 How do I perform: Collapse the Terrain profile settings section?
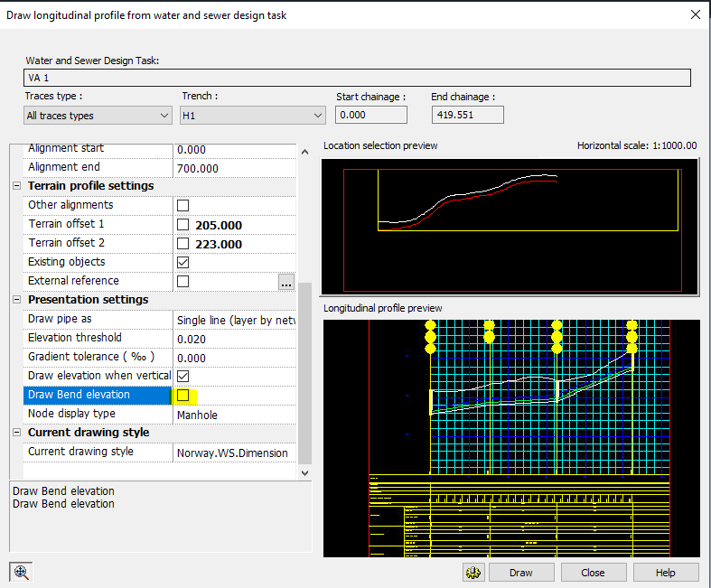coord(16,186)
